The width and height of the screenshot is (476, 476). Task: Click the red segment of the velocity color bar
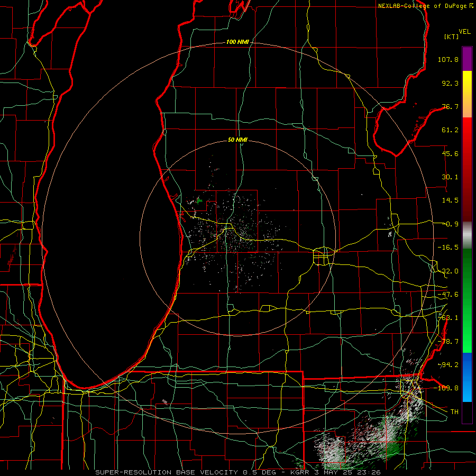pyautogui.click(x=467, y=169)
